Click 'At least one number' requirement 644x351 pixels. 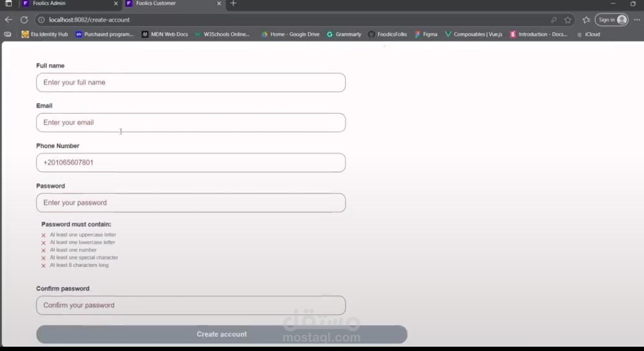[x=73, y=250]
